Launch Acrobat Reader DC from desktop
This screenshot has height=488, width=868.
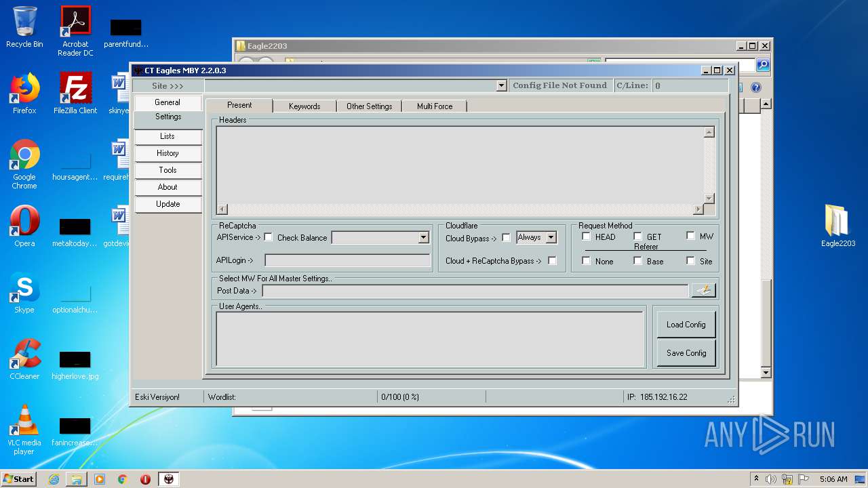[75, 30]
